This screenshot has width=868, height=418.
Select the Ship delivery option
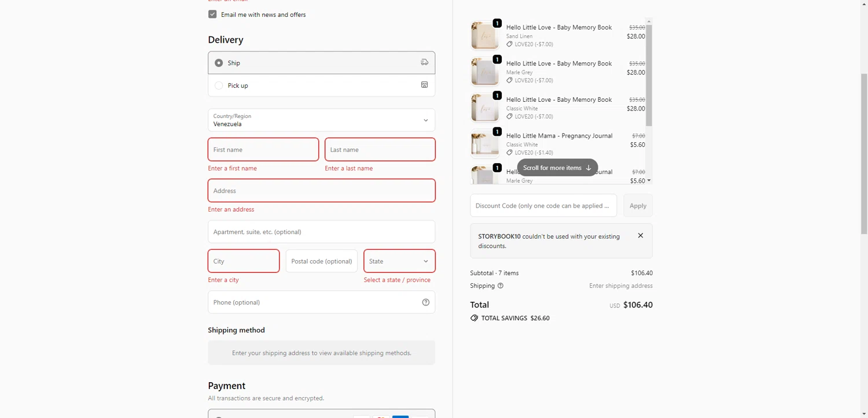219,63
